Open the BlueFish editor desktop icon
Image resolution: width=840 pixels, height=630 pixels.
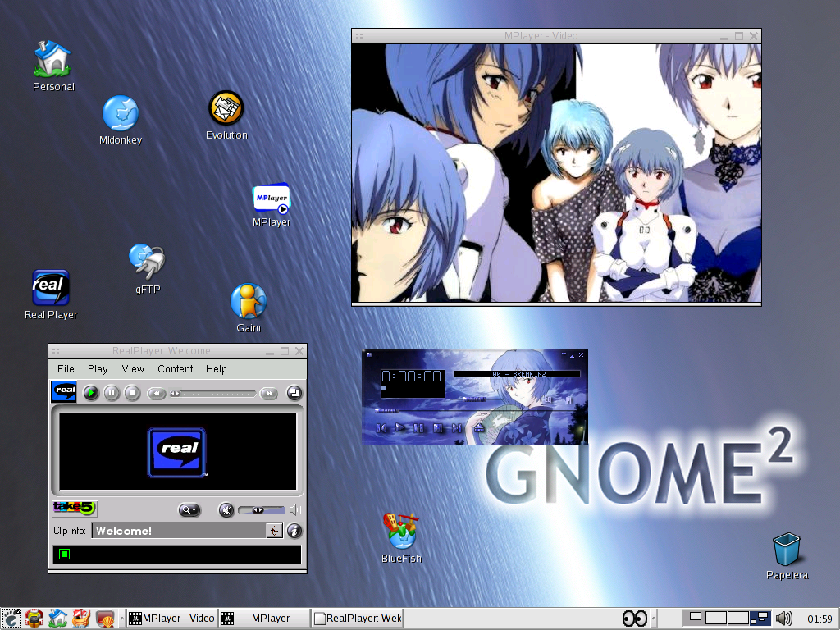(x=401, y=538)
